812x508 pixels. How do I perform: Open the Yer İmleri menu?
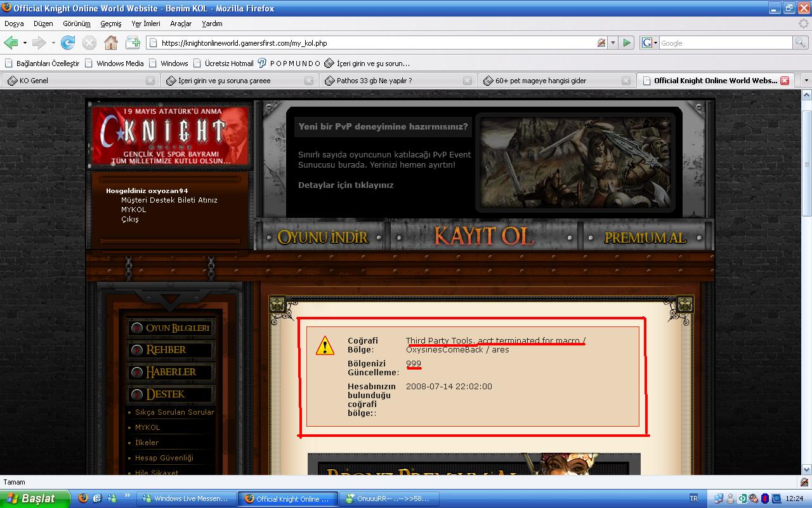pyautogui.click(x=146, y=23)
